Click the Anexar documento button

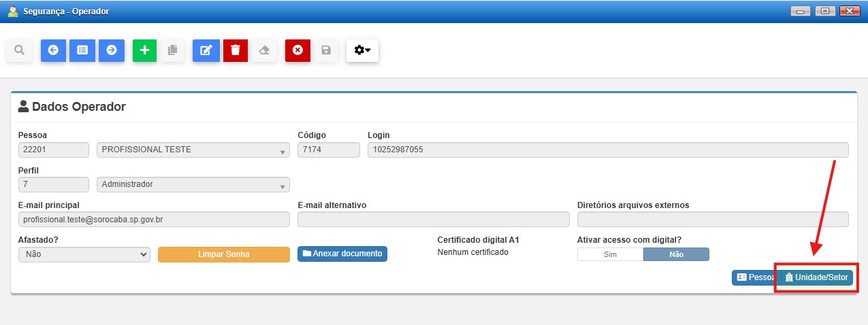click(342, 254)
